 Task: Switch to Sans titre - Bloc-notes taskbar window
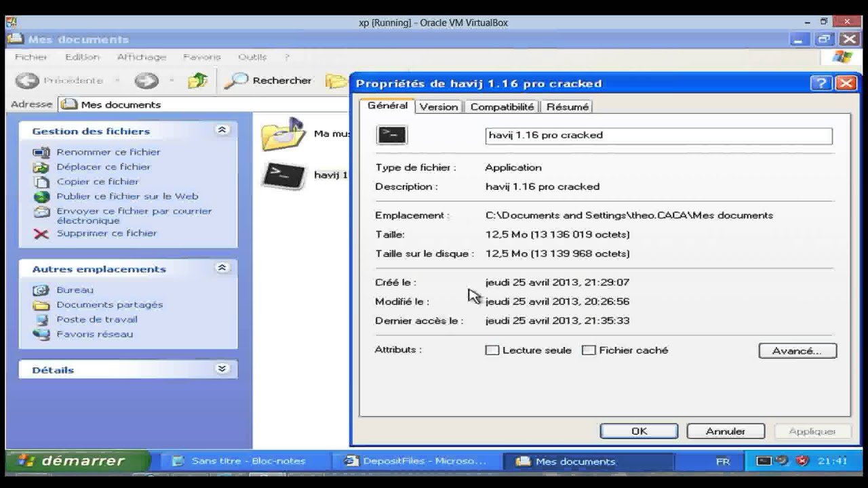(248, 461)
